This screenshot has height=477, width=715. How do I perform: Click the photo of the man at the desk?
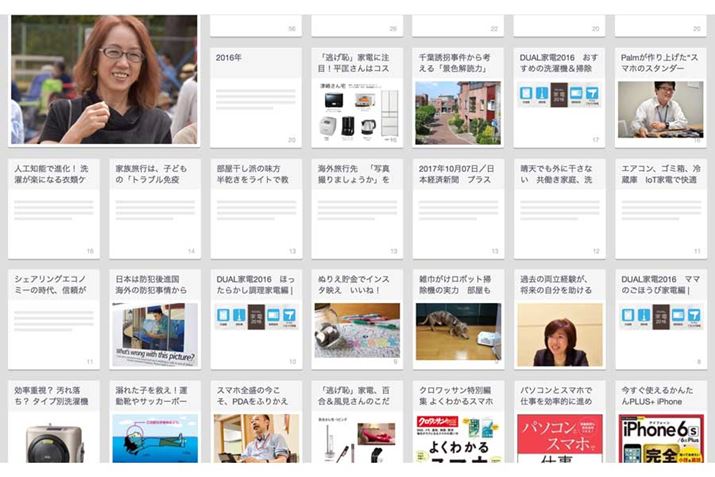[x=661, y=109]
